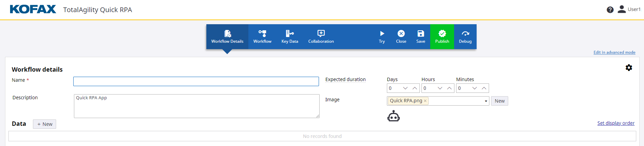Publish the workflow

point(442,37)
